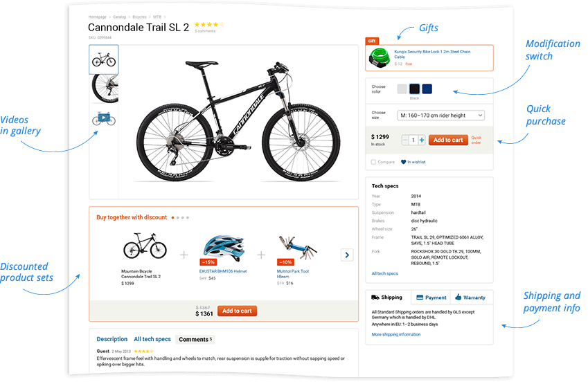The height and width of the screenshot is (384, 588).
Task: Select the grey color option
Action: pyautogui.click(x=402, y=89)
